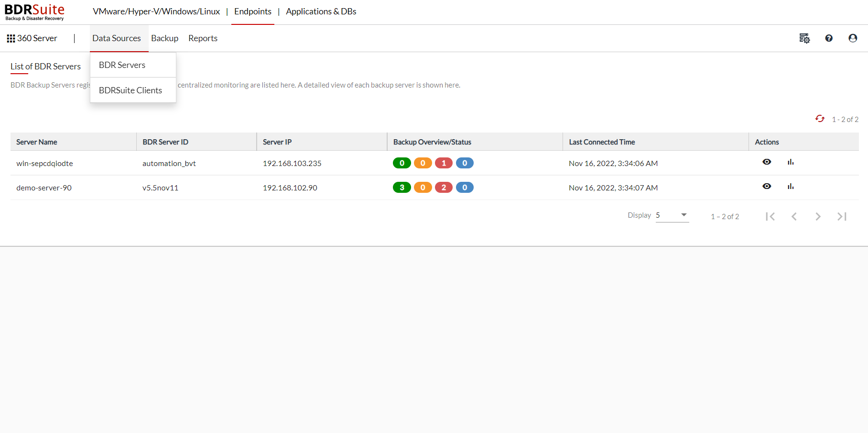Click red failed badge showing 1

444,163
